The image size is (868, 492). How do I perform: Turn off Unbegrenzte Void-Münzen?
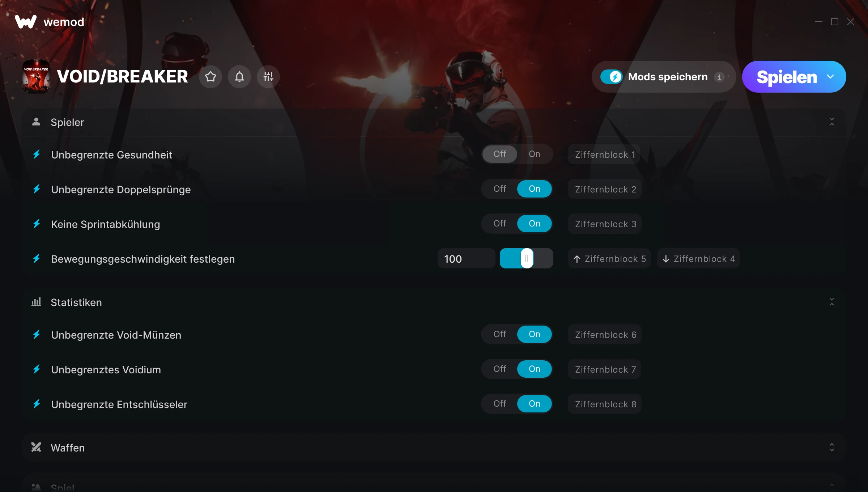(x=500, y=334)
